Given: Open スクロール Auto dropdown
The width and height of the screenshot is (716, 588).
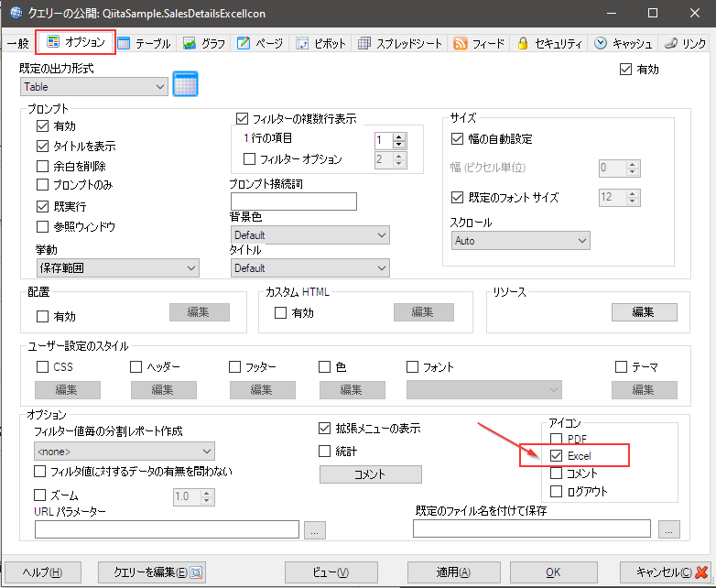Looking at the screenshot, I should pos(521,240).
